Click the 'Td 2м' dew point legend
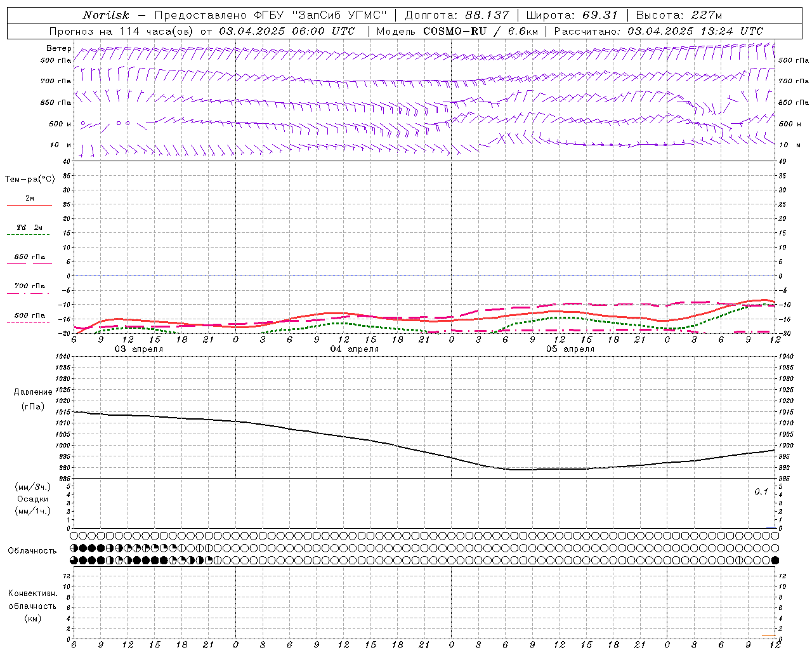This screenshot has height=650, width=812. [30, 227]
